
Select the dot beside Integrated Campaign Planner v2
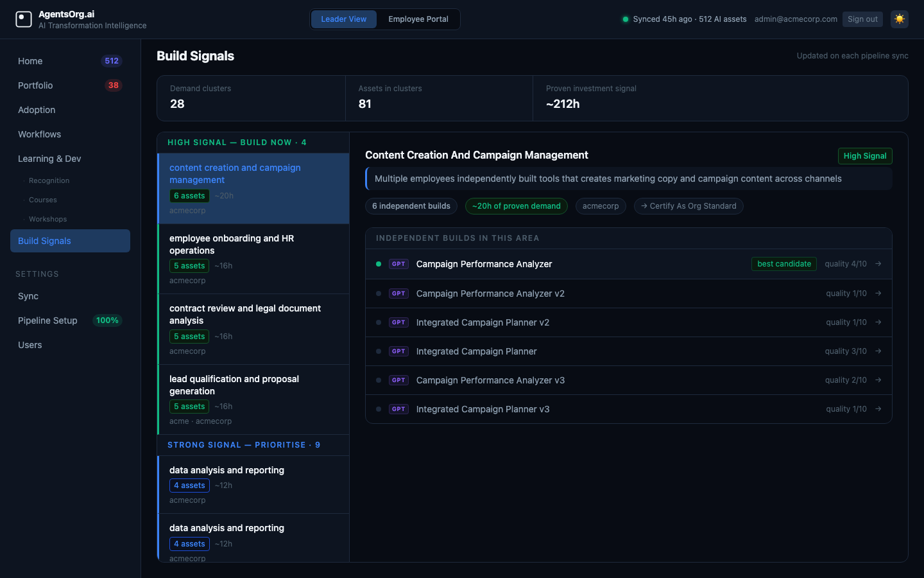(379, 322)
